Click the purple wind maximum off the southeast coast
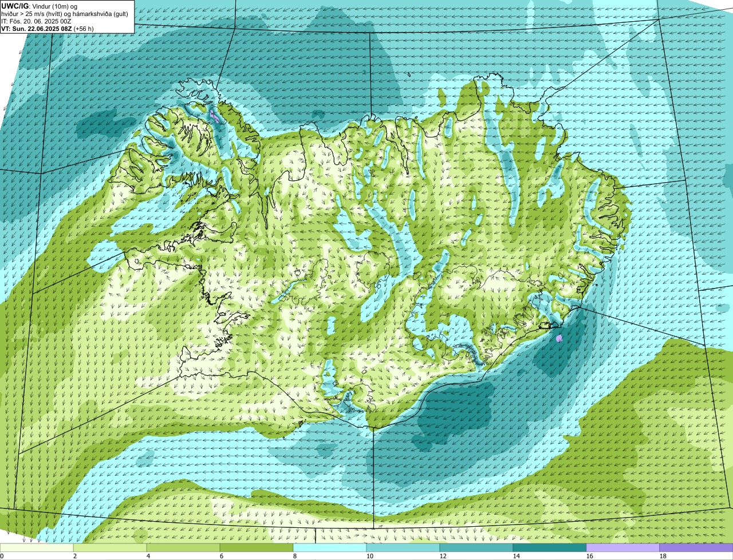Viewport: 733px width, 560px height. coord(559,338)
